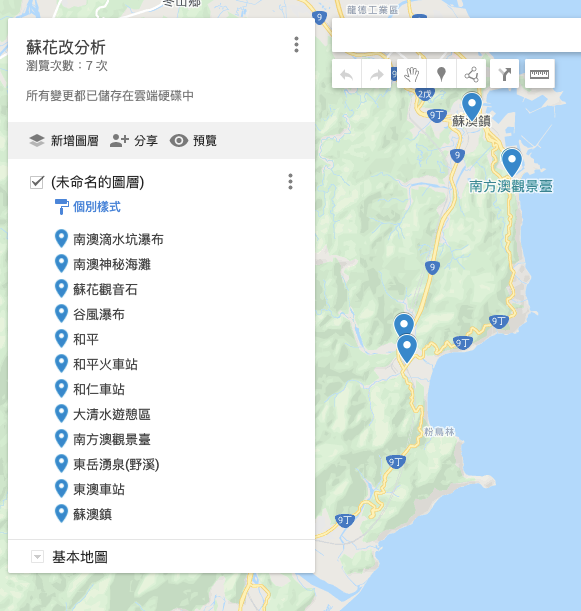The height and width of the screenshot is (611, 581).
Task: Select 東澳車站 in the list
Action: click(99, 489)
